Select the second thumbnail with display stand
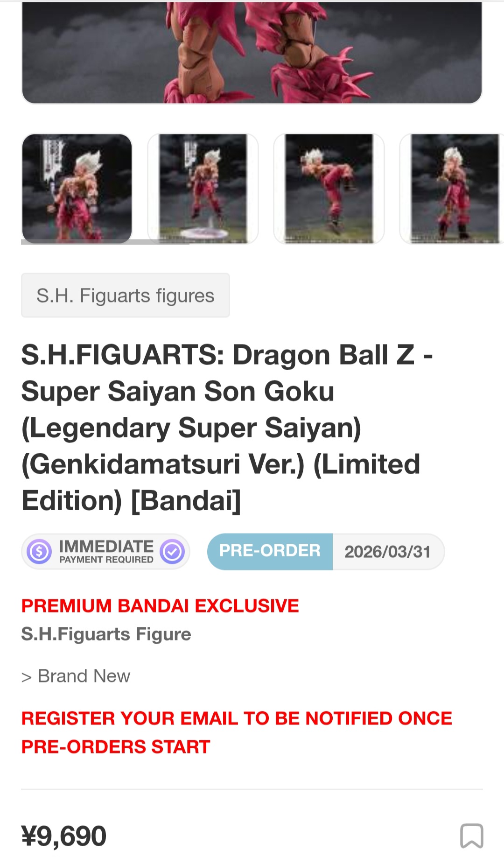Image resolution: width=504 pixels, height=857 pixels. click(x=203, y=189)
